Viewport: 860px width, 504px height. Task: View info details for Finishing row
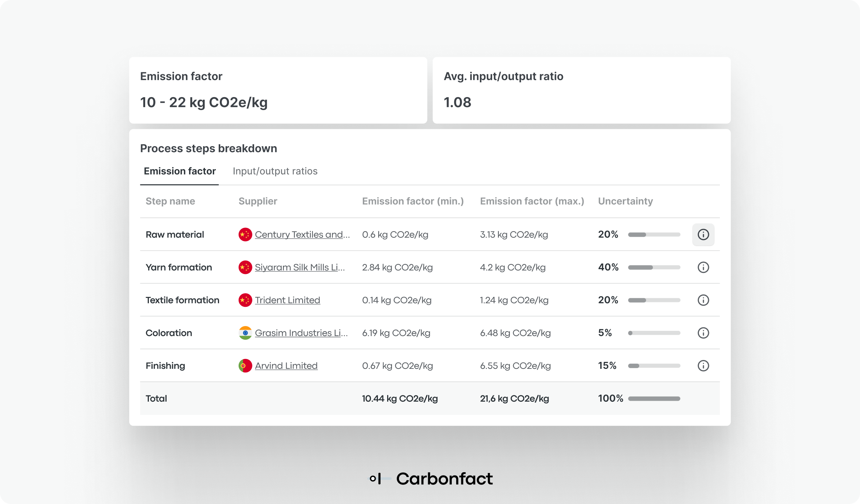pos(703,366)
